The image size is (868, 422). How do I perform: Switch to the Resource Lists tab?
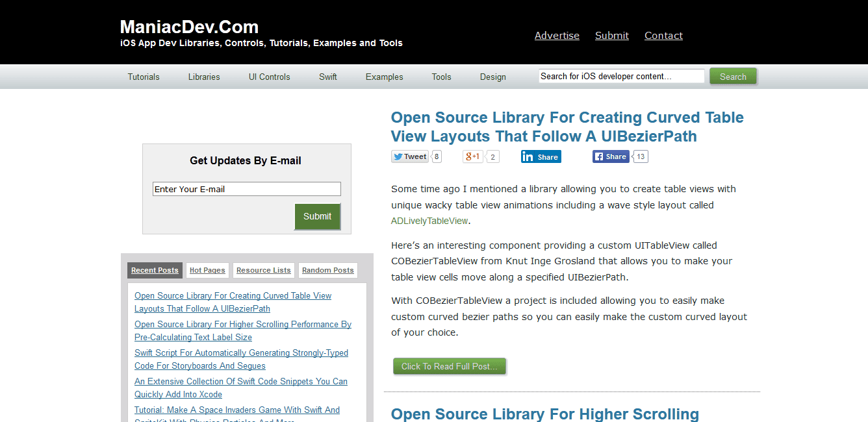(x=264, y=270)
